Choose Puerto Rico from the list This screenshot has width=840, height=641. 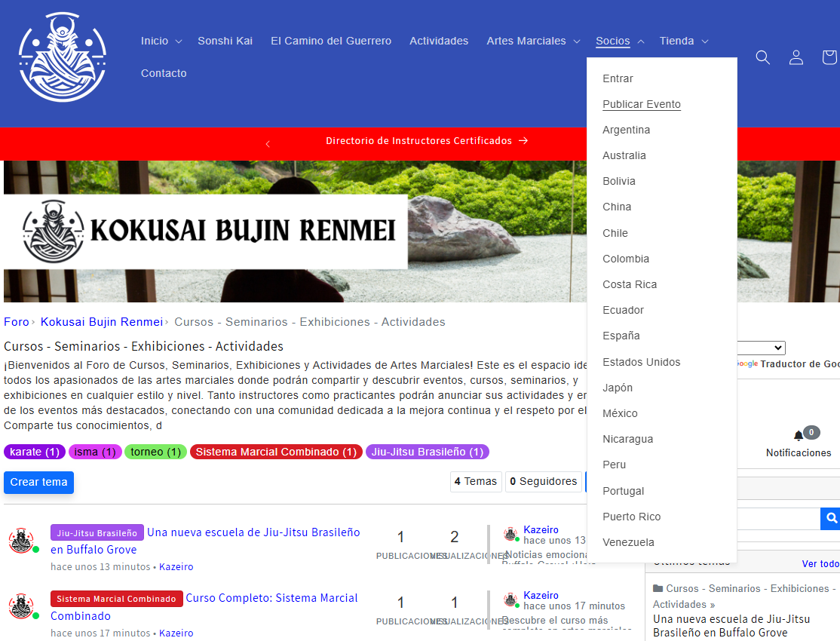point(632,517)
